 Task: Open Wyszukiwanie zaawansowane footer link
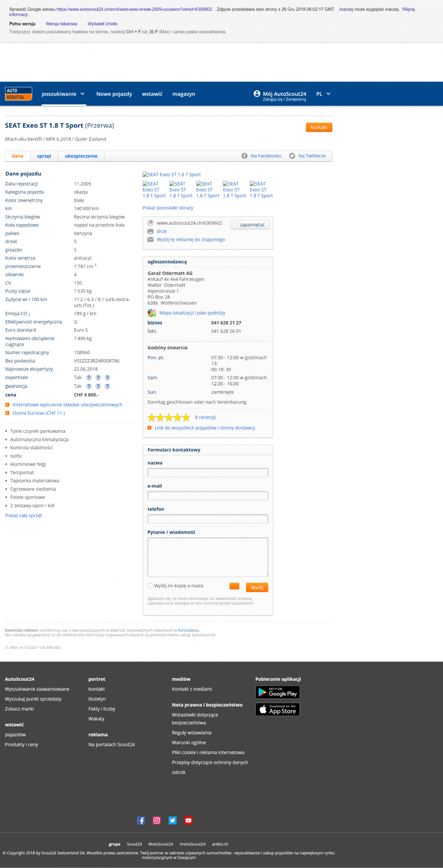(x=37, y=689)
